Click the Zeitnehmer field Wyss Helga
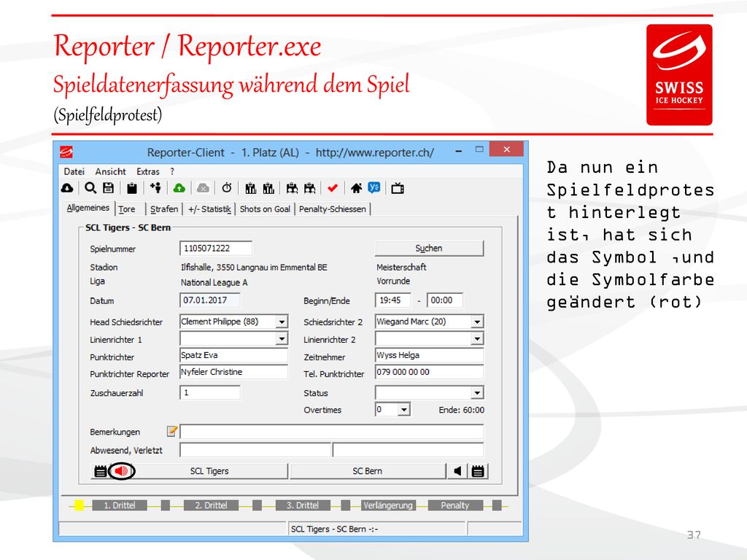The image size is (747, 560). [429, 355]
